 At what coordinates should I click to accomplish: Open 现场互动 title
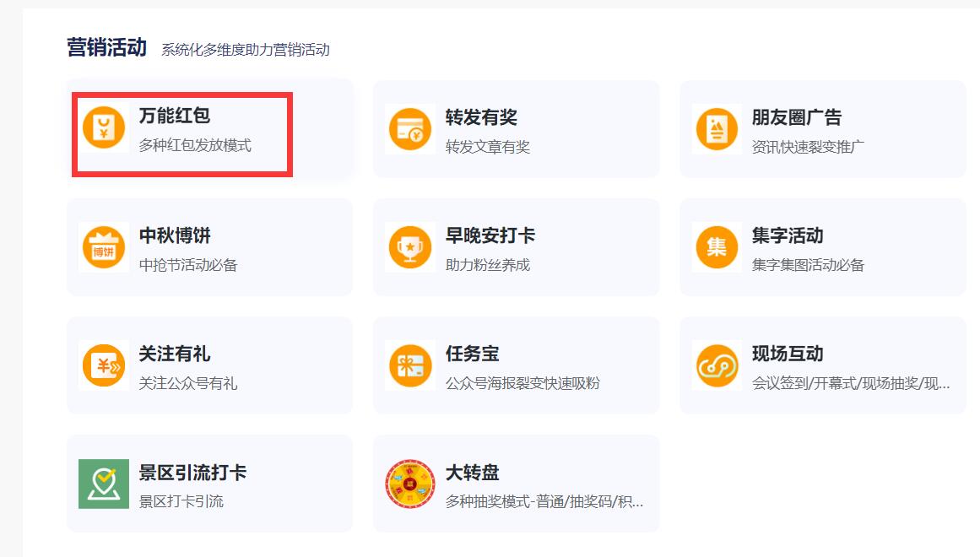tap(788, 354)
